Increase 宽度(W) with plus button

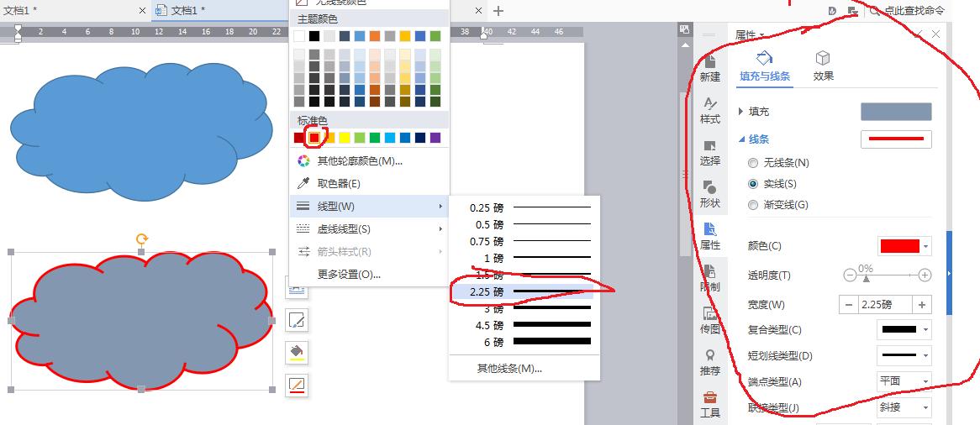point(923,304)
